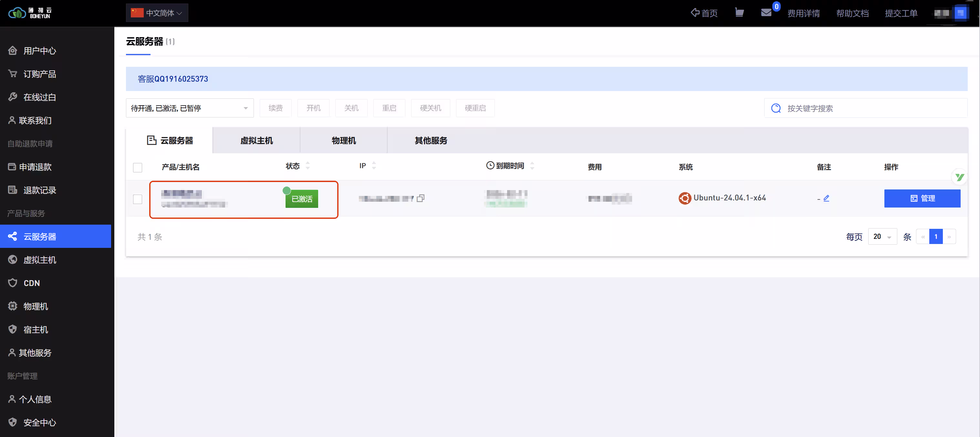Focus the 按关键字搜索 search field
This screenshot has height=437, width=980.
pyautogui.click(x=865, y=108)
